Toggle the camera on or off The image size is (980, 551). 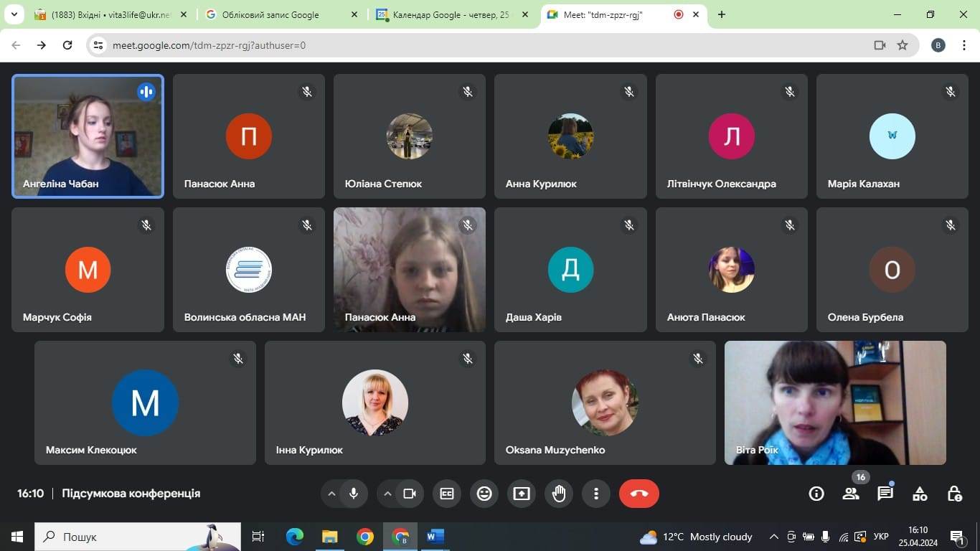(410, 494)
